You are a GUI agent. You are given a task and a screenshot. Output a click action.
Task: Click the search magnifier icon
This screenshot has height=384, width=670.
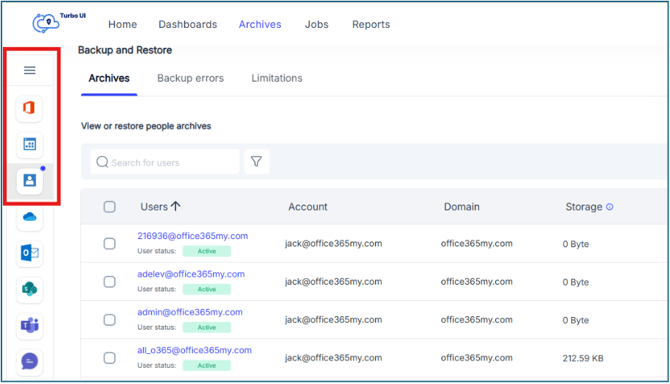[102, 162]
